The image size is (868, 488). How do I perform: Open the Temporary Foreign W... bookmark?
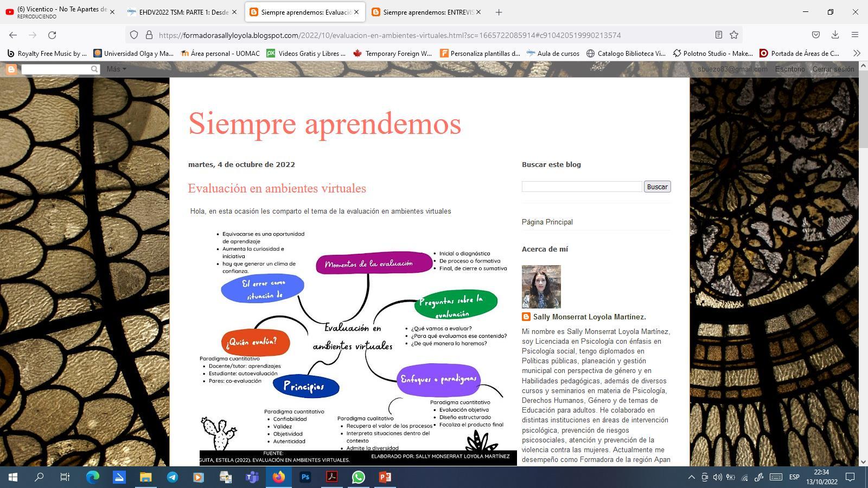(392, 53)
